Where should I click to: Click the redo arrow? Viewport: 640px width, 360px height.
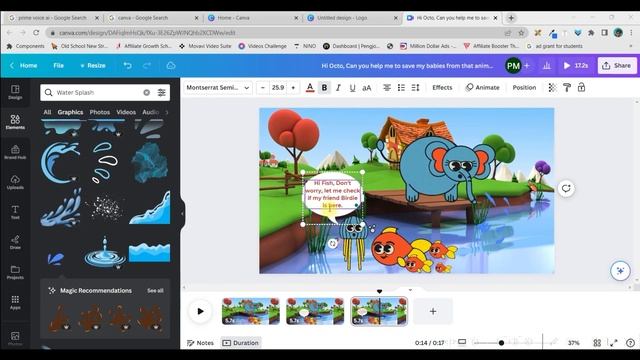(x=147, y=65)
